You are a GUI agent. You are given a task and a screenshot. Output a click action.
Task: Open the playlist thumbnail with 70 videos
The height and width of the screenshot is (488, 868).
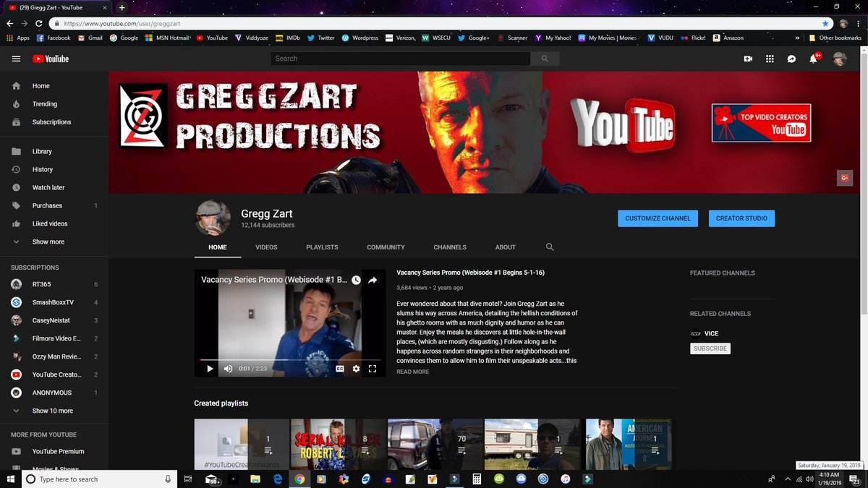pyautogui.click(x=435, y=445)
